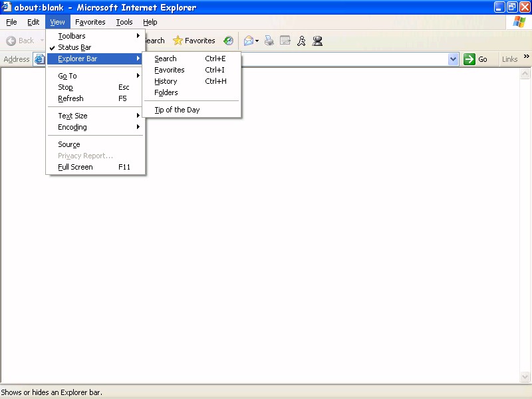532x399 pixels.
Task: Open the Tools menu
Action: tap(124, 22)
